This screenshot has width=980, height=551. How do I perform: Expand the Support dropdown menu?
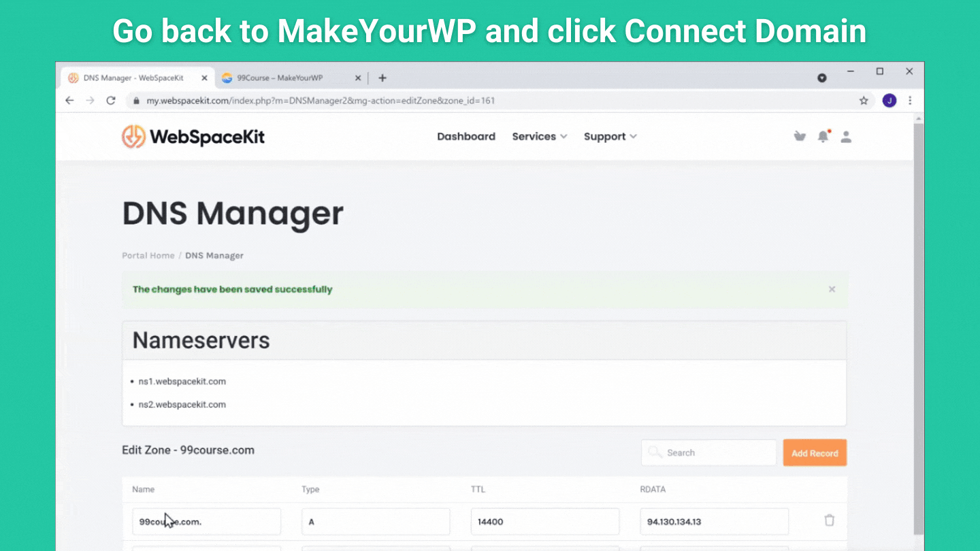610,137
